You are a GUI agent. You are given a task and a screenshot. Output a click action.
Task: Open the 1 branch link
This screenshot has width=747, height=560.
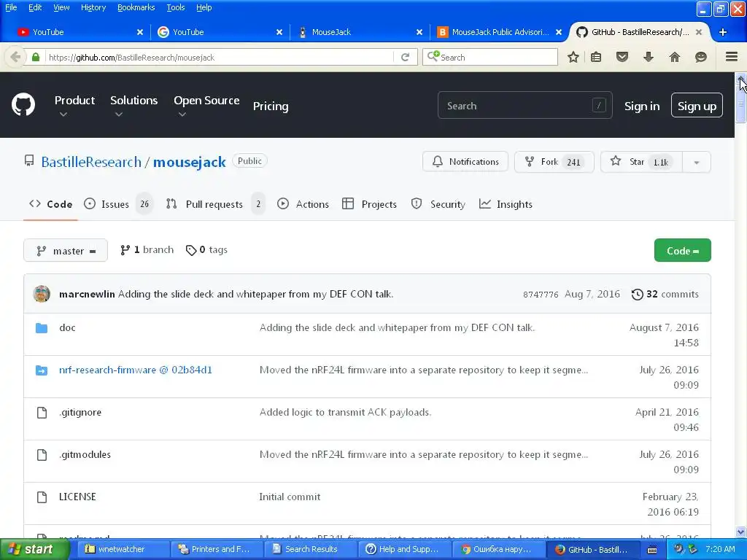click(147, 250)
